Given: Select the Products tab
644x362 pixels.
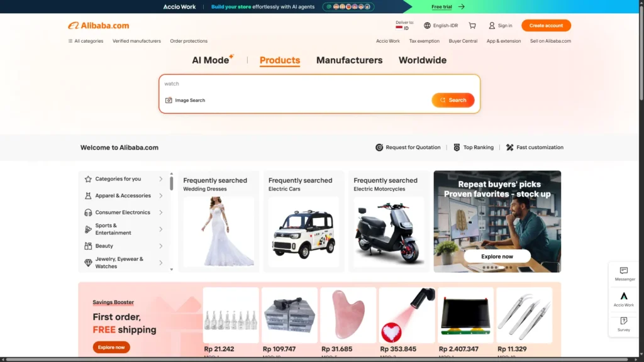Looking at the screenshot, I should tap(280, 60).
